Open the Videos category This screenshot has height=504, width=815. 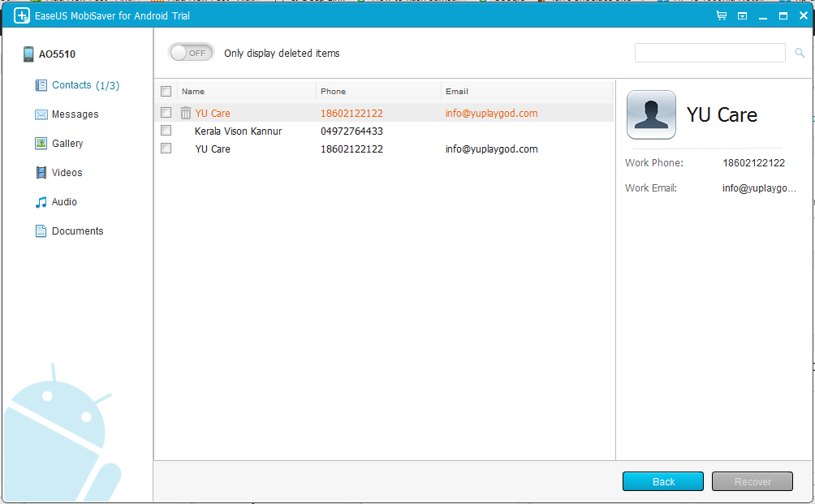tap(67, 173)
